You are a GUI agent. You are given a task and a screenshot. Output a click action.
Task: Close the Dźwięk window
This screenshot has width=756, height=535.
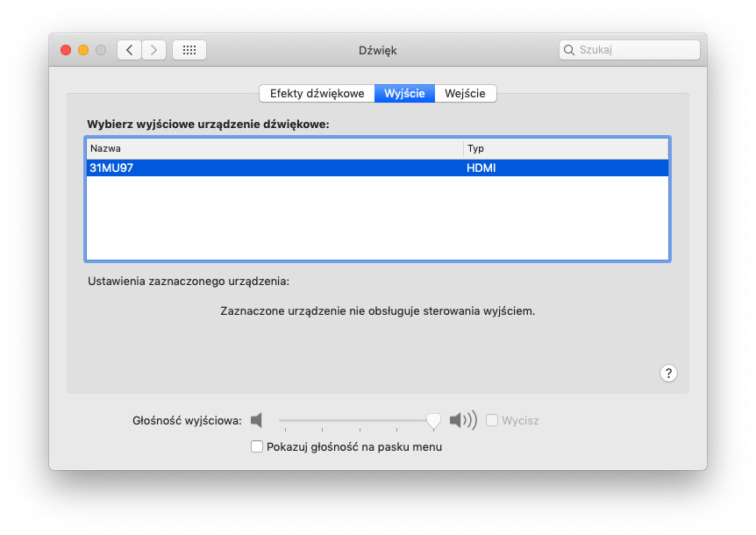click(66, 50)
